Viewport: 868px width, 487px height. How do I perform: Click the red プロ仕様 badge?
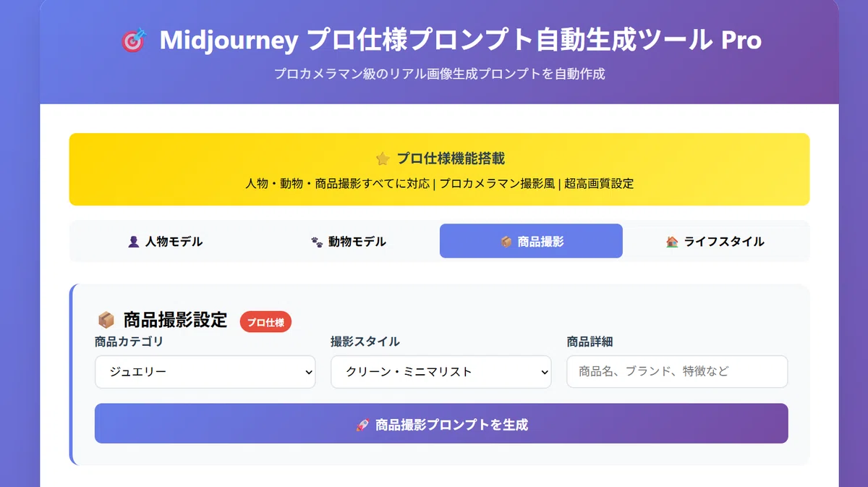point(265,323)
